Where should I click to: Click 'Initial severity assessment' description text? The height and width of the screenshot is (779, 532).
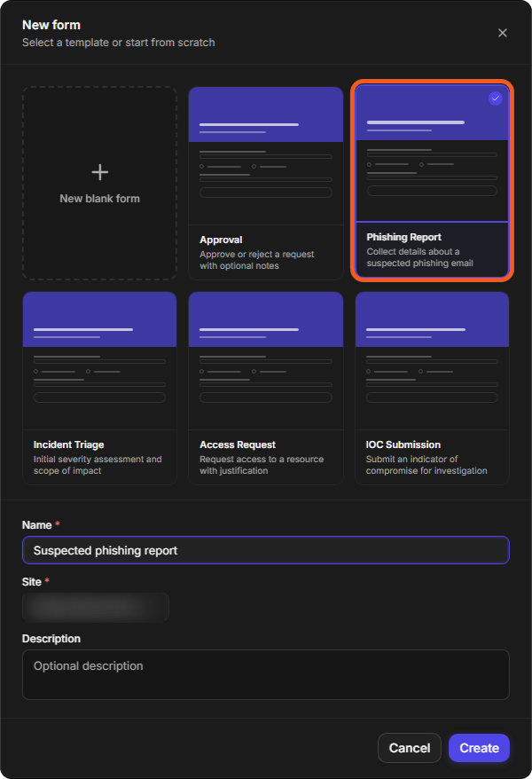pyautogui.click(x=98, y=465)
